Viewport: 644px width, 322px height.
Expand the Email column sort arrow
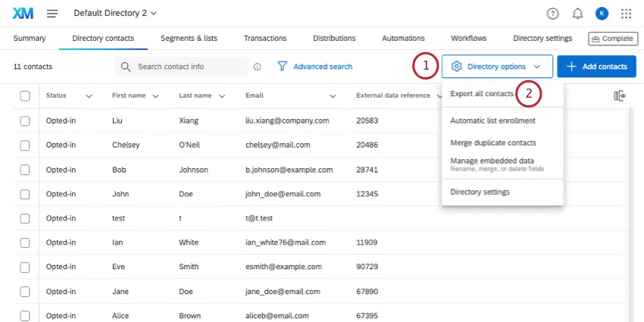pyautogui.click(x=332, y=96)
